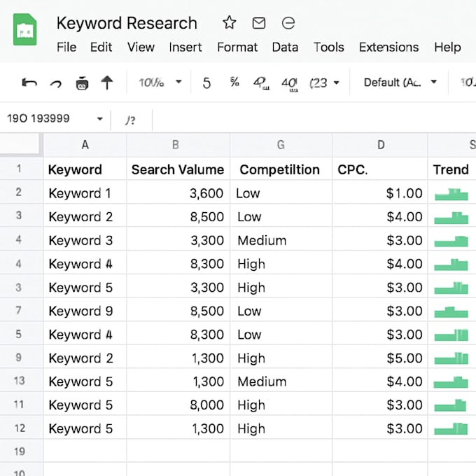Click the 3,600 search volume cell
This screenshot has width=476, height=476.
click(x=178, y=192)
